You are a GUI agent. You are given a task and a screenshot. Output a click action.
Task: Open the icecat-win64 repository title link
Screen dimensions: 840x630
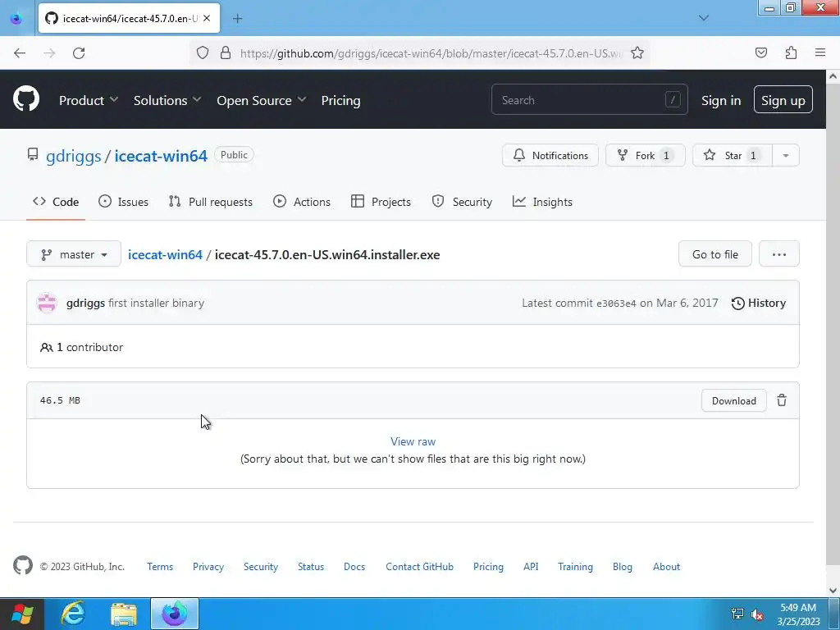(x=161, y=156)
